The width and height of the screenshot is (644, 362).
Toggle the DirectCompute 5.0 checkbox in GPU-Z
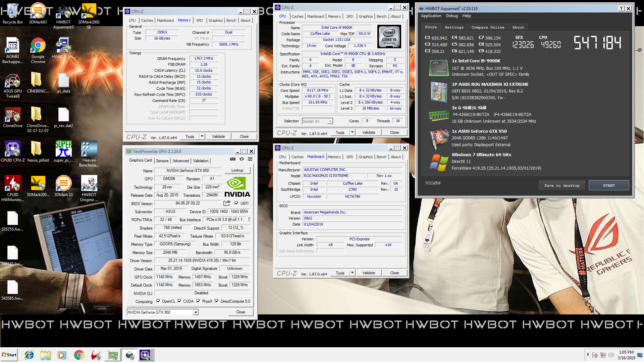tap(217, 301)
